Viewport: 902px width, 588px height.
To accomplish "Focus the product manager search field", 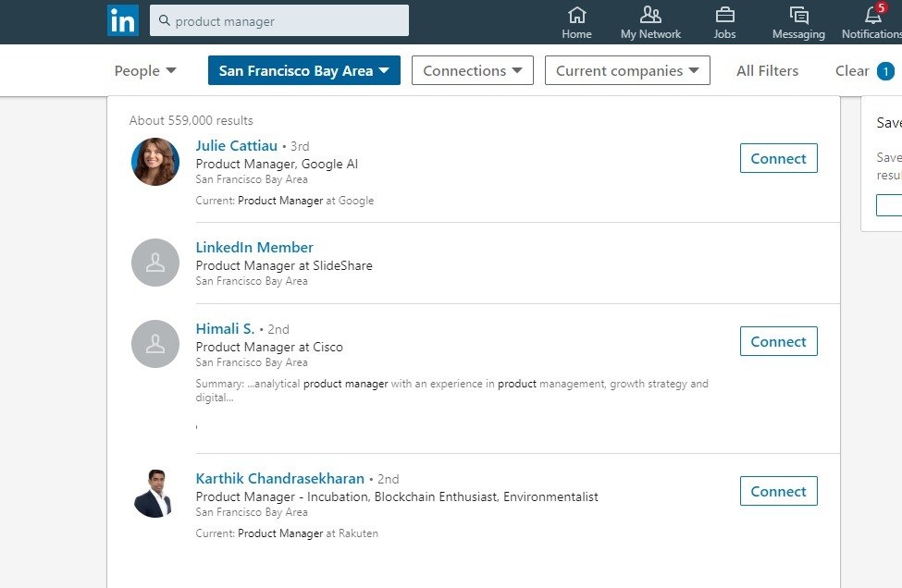I will [279, 20].
